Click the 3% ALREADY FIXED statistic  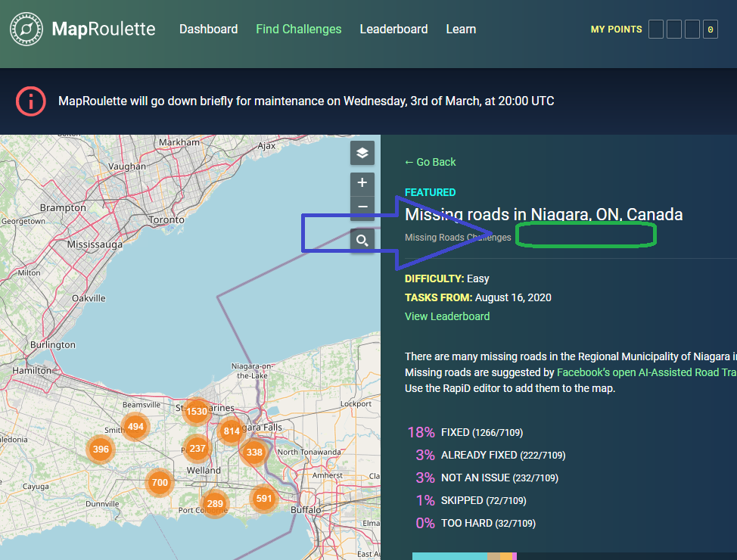pyautogui.click(x=490, y=455)
